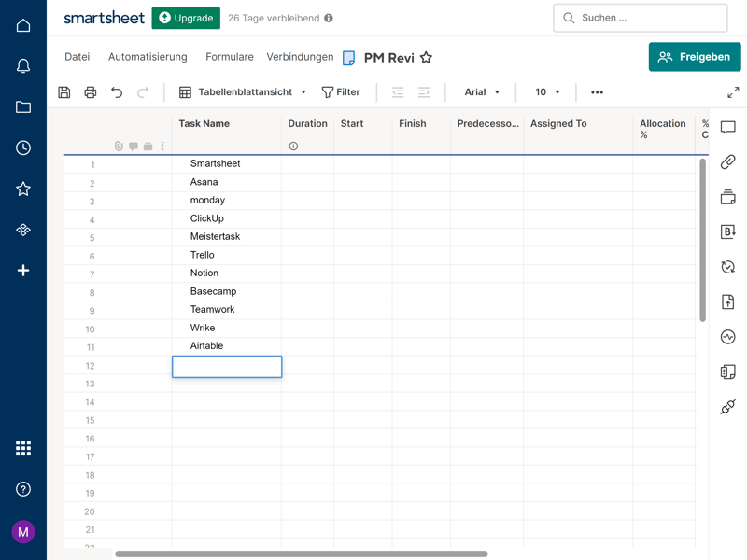The image size is (747, 560).
Task: Open the Arial font dropdown
Action: click(x=482, y=92)
